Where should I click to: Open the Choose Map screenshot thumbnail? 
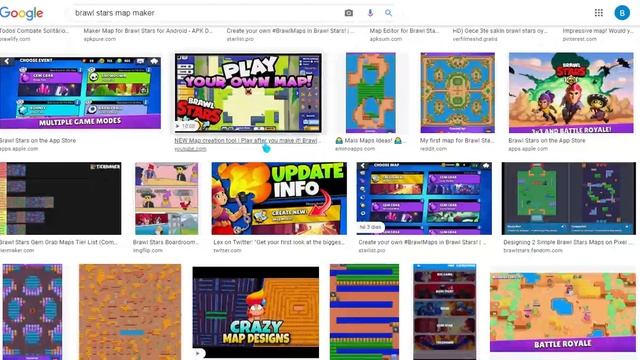424,198
